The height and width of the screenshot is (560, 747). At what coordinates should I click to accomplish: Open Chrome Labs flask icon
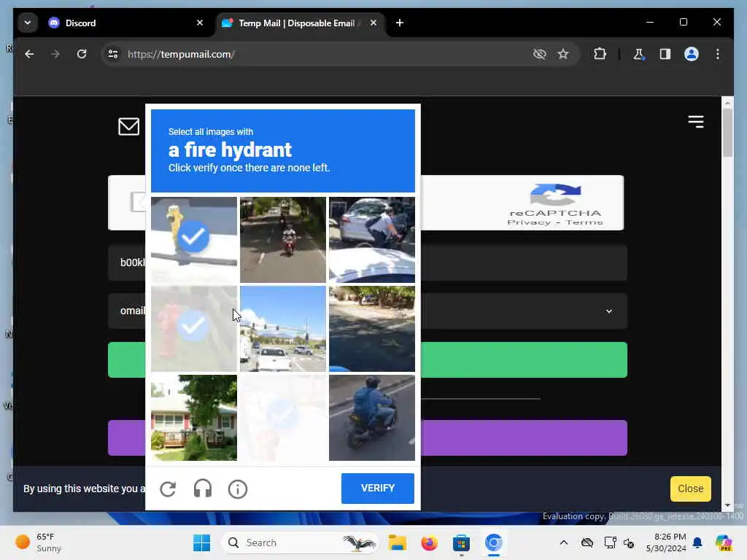[638, 54]
